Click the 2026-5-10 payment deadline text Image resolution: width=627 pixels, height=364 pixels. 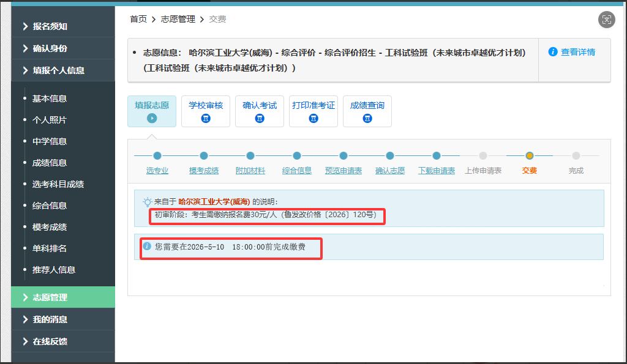230,247
